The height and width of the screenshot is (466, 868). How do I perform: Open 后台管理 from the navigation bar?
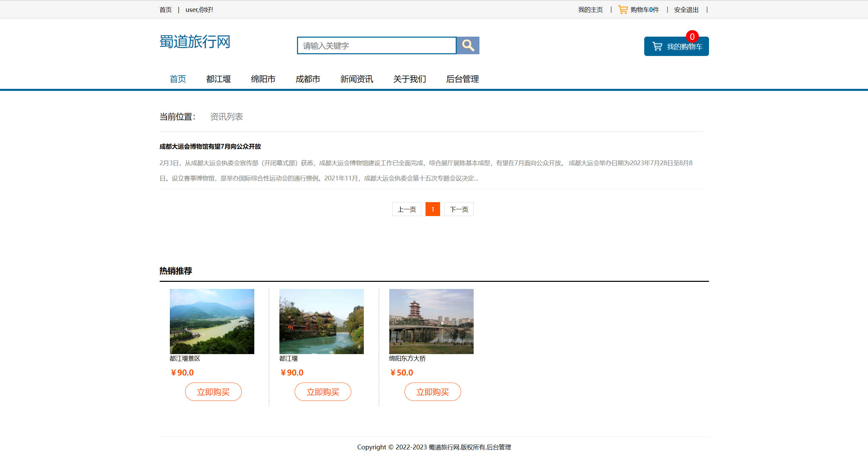coord(462,79)
